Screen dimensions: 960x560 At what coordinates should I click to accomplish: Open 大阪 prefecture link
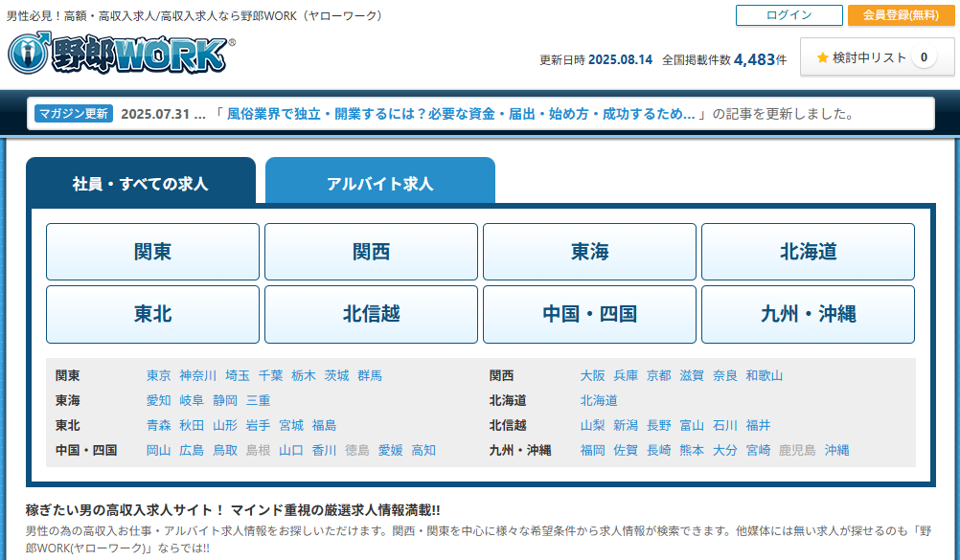[593, 376]
